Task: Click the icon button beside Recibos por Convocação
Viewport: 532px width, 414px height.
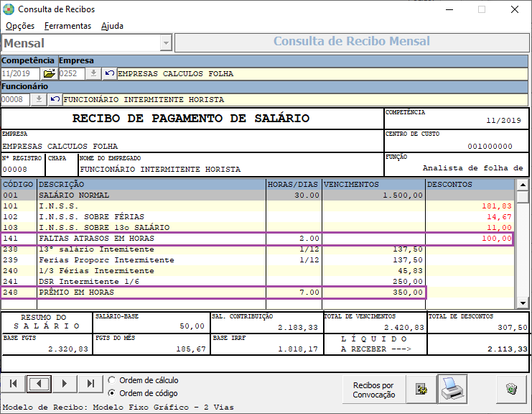Action: tap(421, 390)
